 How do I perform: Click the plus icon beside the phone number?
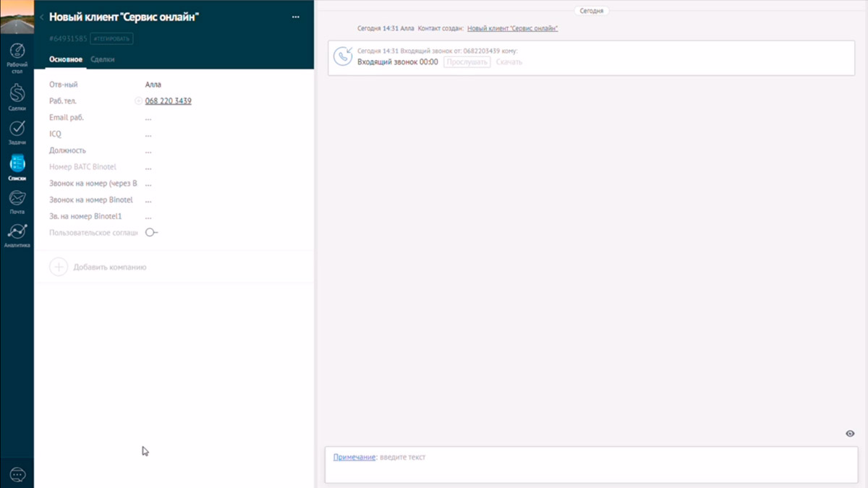click(138, 101)
